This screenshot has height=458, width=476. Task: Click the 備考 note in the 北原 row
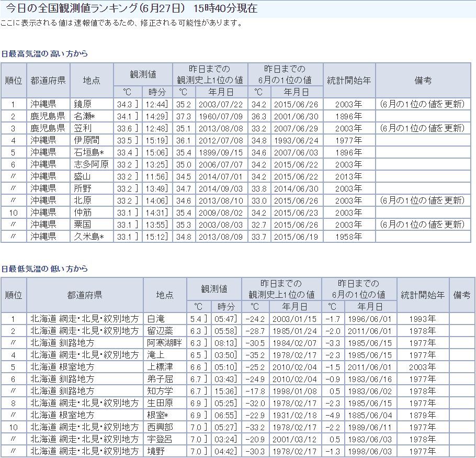[x=422, y=200]
